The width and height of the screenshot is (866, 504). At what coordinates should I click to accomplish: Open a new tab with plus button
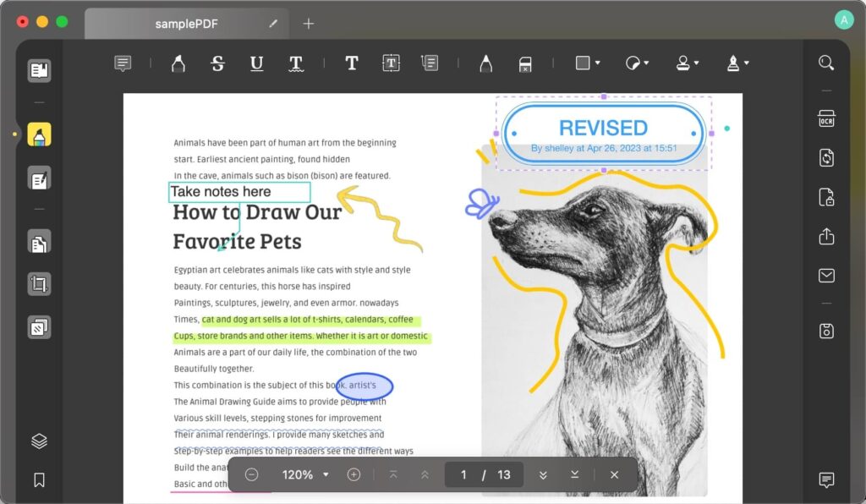(309, 24)
